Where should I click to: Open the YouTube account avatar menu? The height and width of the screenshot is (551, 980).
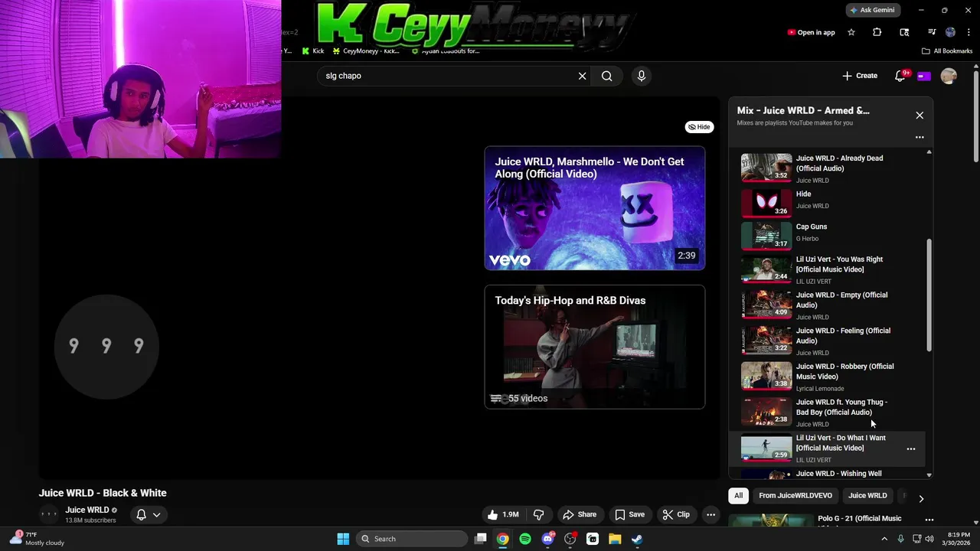tap(949, 76)
